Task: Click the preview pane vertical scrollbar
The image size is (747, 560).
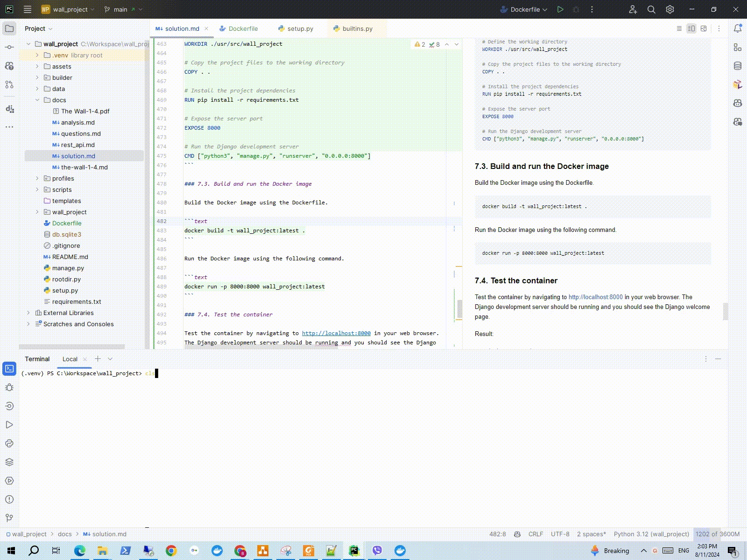Action: coord(726,311)
